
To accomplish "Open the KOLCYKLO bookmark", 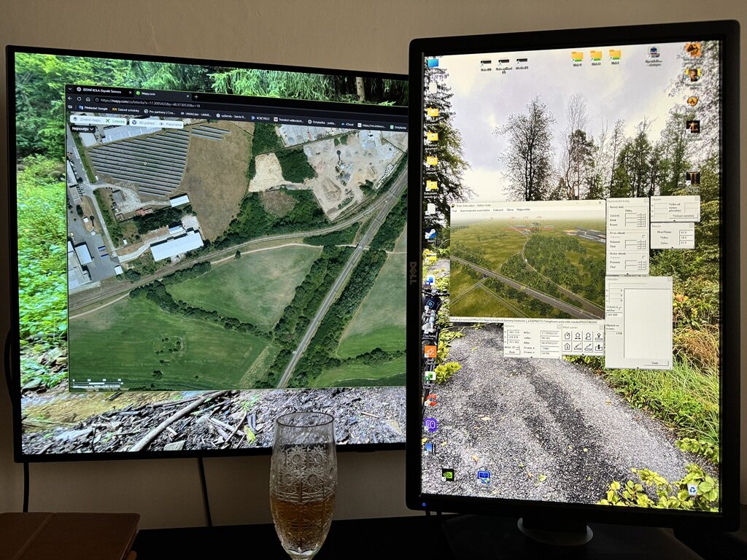I will [x=260, y=118].
